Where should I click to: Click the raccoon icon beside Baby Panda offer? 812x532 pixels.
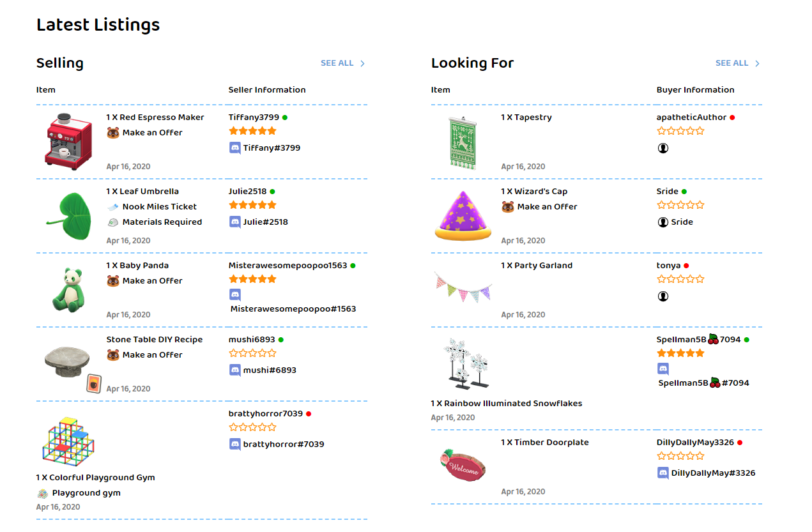(113, 281)
